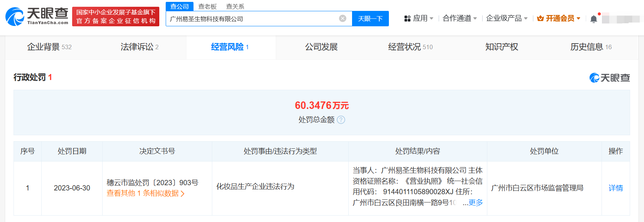Click the help question mark beside 处罚总金额
Screen dimensions: 644x222
(x=341, y=120)
